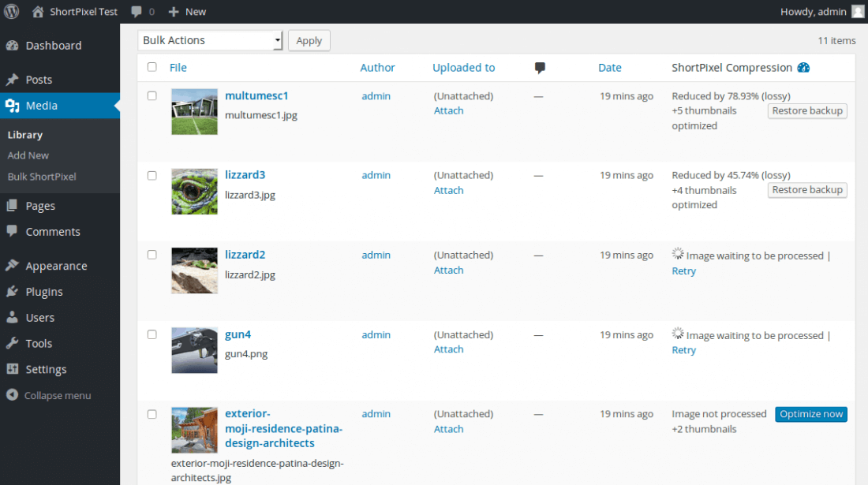
Task: Check the gun4 row checkbox
Action: click(x=152, y=334)
